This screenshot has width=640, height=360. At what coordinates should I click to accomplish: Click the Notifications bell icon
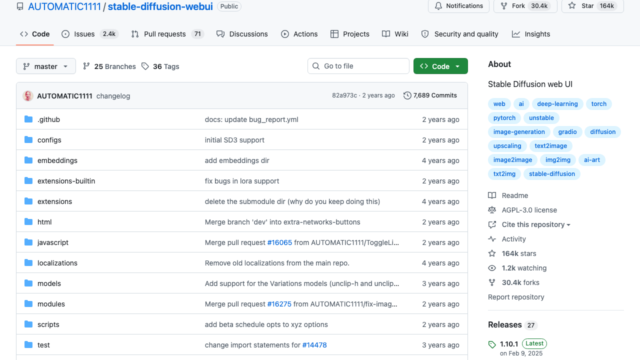pyautogui.click(x=438, y=6)
